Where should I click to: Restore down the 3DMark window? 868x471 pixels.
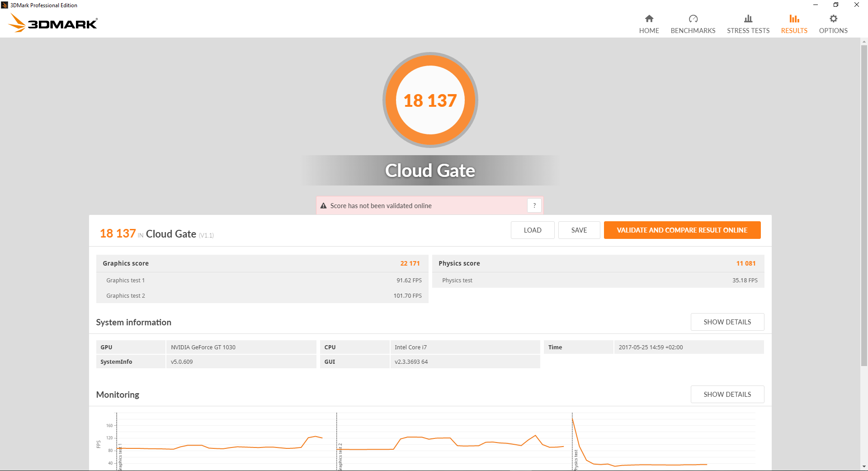click(x=836, y=5)
